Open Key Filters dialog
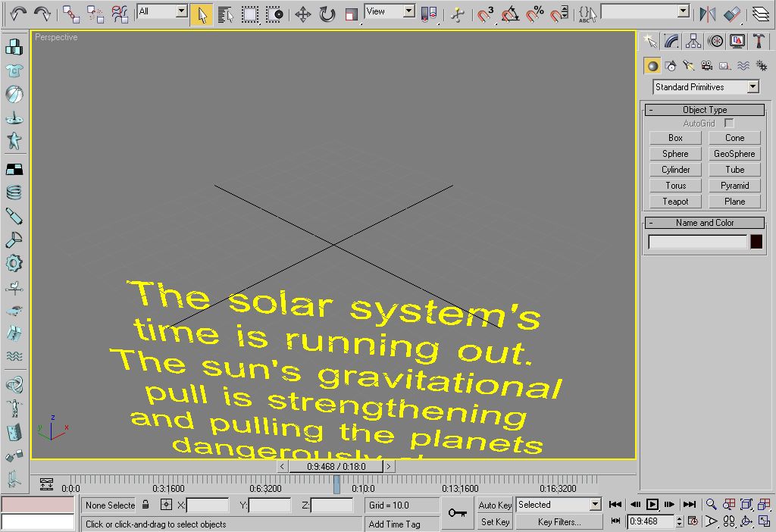 (559, 521)
